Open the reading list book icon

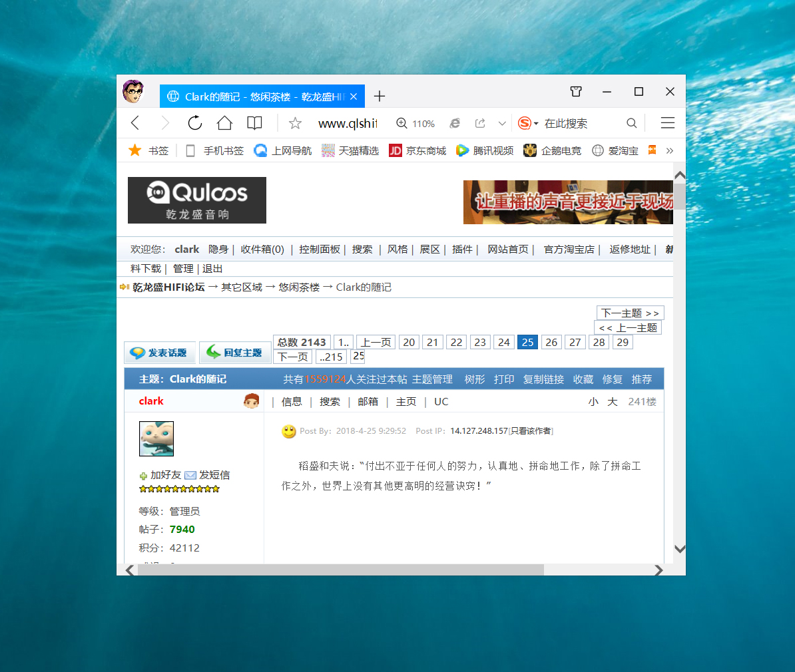[254, 123]
